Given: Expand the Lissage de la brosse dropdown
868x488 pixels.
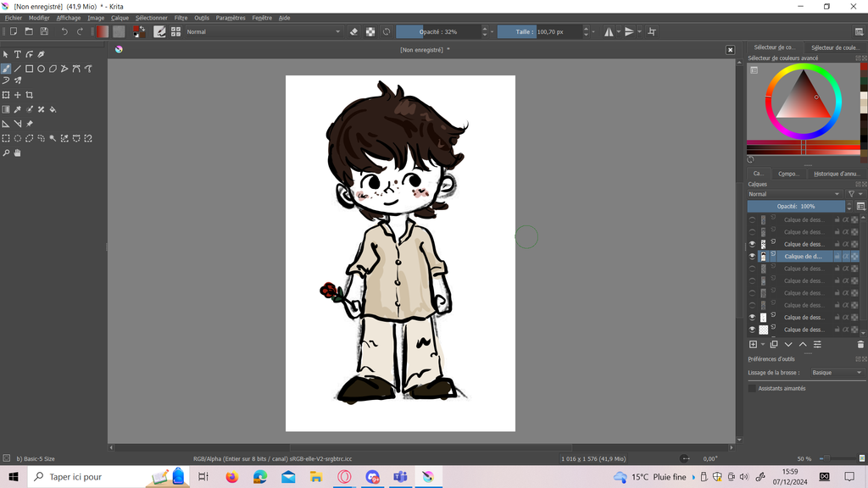Looking at the screenshot, I should click(836, 373).
